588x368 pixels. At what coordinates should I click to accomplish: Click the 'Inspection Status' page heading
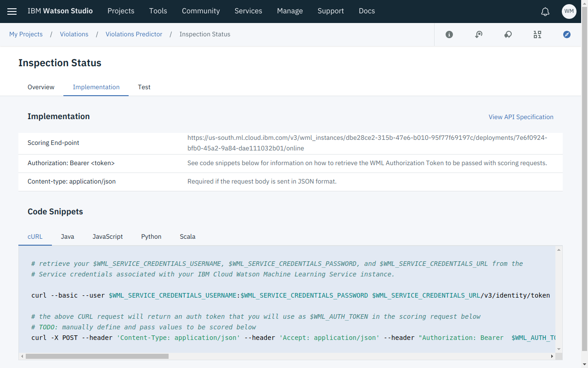click(x=60, y=63)
